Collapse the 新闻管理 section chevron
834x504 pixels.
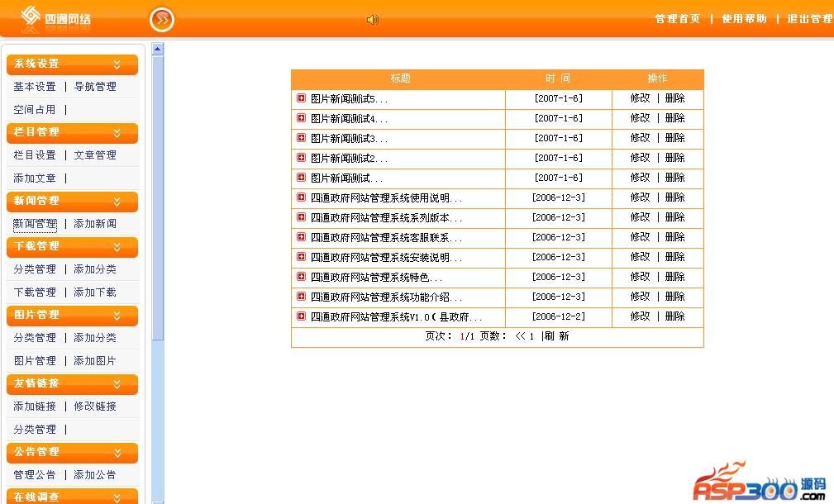click(117, 202)
